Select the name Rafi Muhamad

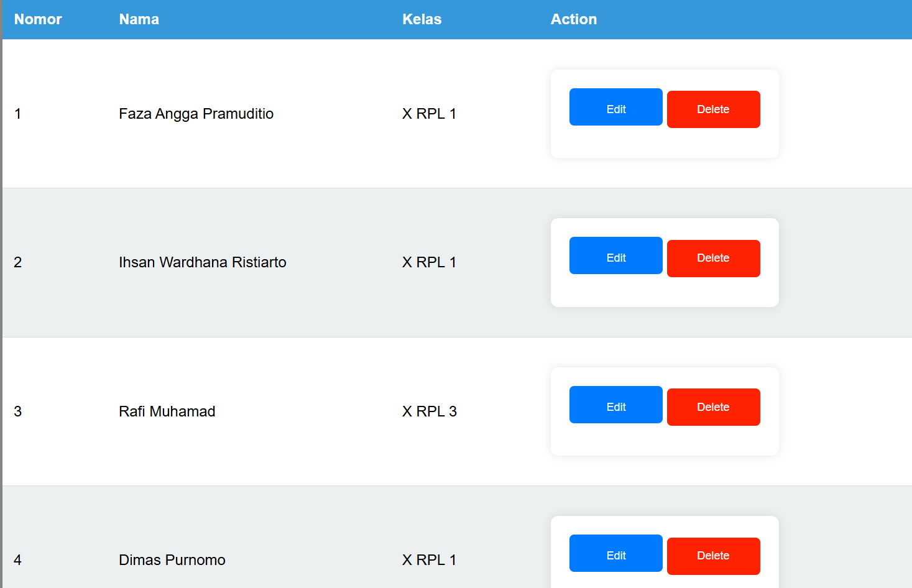pos(167,411)
